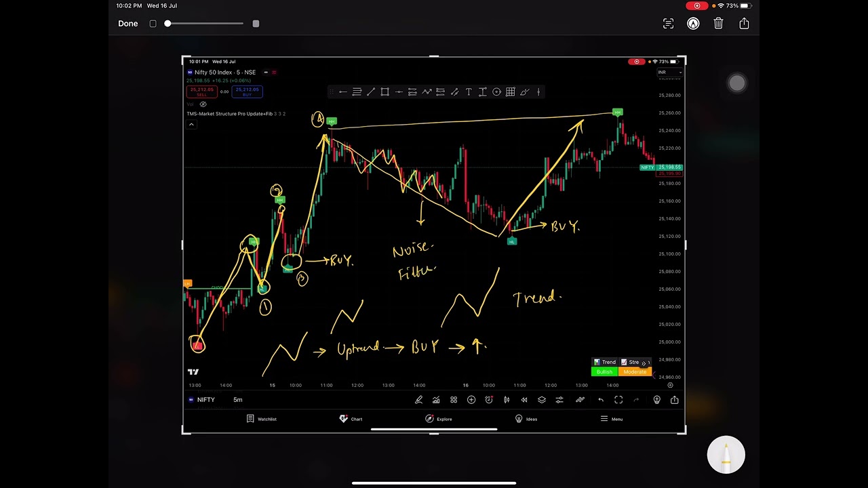
Task: Collapse the indicator legend with the chevron
Action: click(x=191, y=124)
